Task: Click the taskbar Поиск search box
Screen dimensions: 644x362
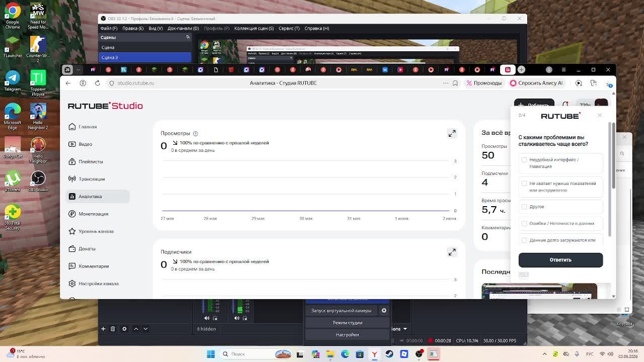Action: (257, 354)
